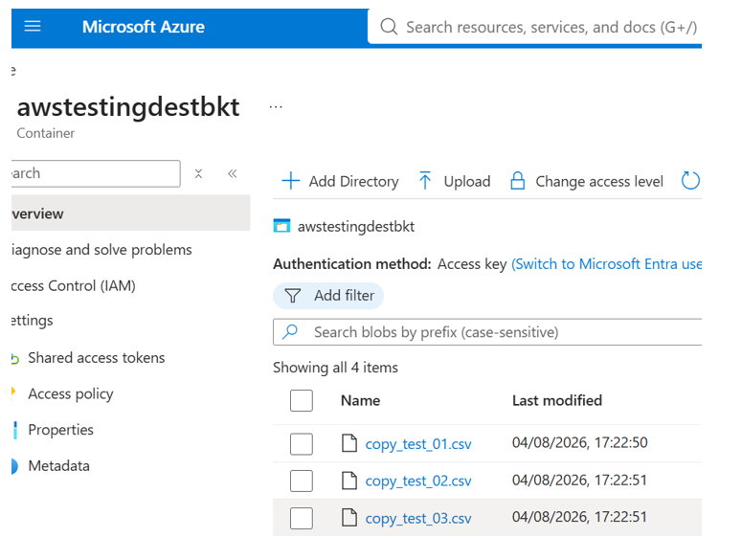This screenshot has width=742, height=560.
Task: Clear the sidebar search with the X icon
Action: coord(199,173)
